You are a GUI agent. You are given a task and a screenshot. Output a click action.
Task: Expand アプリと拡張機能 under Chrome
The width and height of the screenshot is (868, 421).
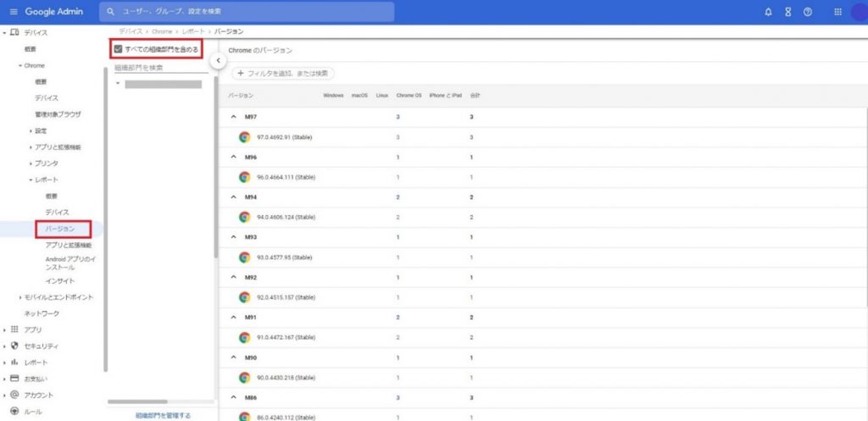point(31,147)
